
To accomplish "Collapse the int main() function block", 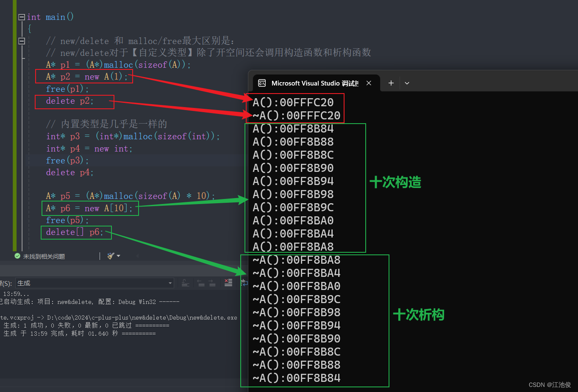I will pos(22,17).
